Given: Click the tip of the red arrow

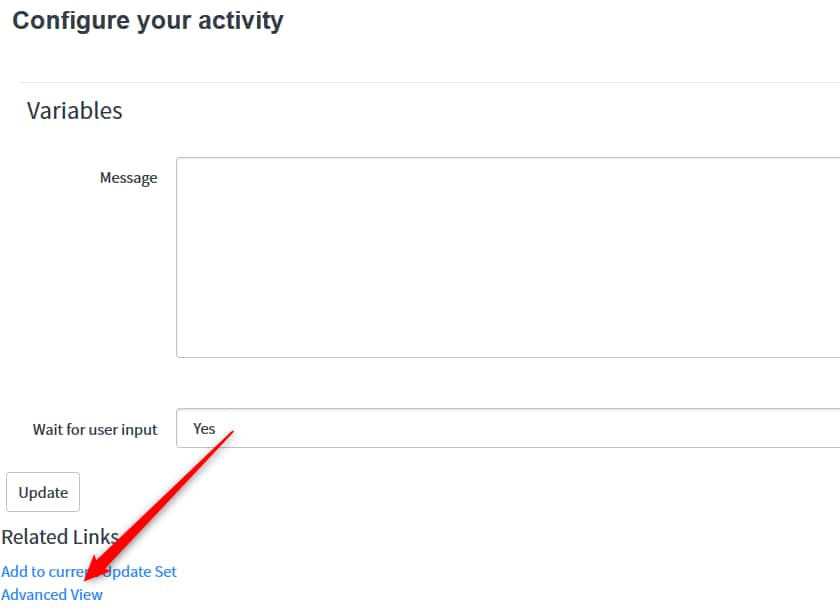Looking at the screenshot, I should pos(87,578).
